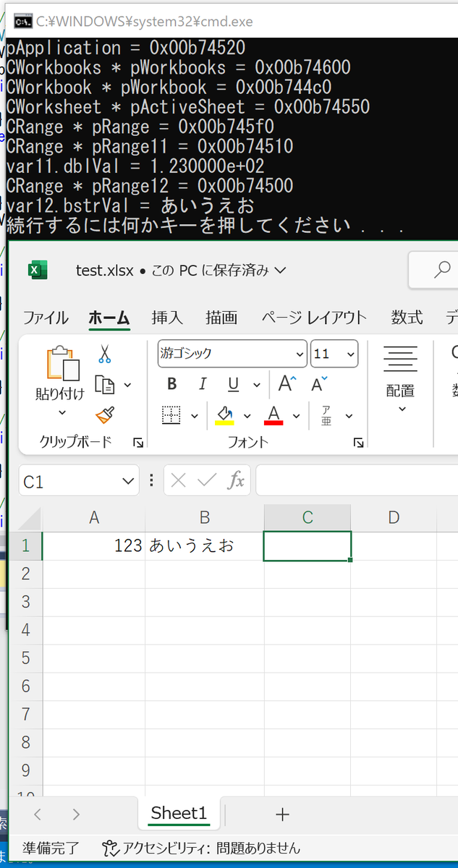Open Name Box dropdown arrow
Screen dimensions: 458x868
tap(129, 481)
